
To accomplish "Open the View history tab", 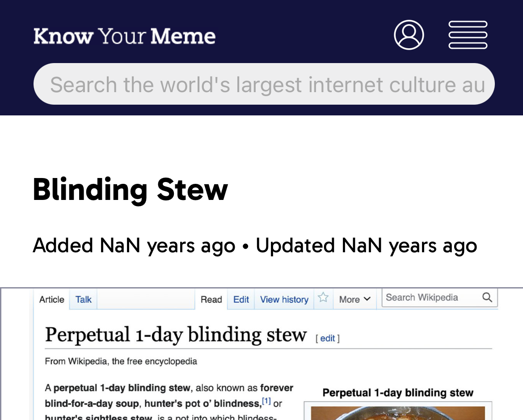I will point(284,300).
